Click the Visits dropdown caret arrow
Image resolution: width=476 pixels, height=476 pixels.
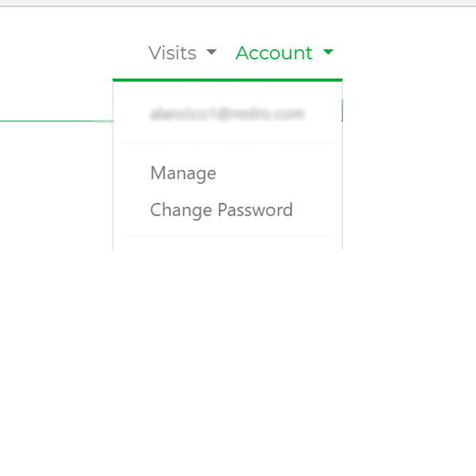[x=211, y=53]
